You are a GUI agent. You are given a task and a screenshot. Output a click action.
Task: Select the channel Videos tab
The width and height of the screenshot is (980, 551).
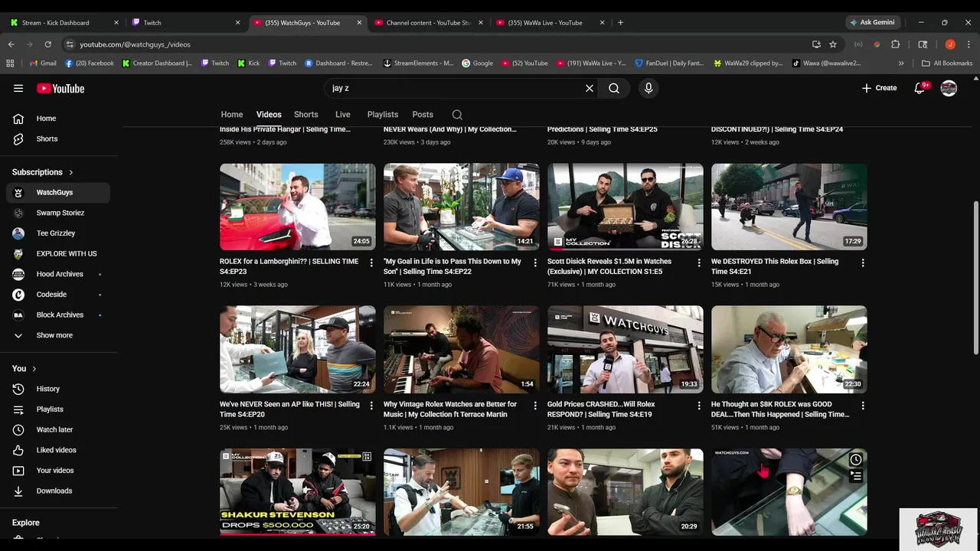(x=269, y=114)
